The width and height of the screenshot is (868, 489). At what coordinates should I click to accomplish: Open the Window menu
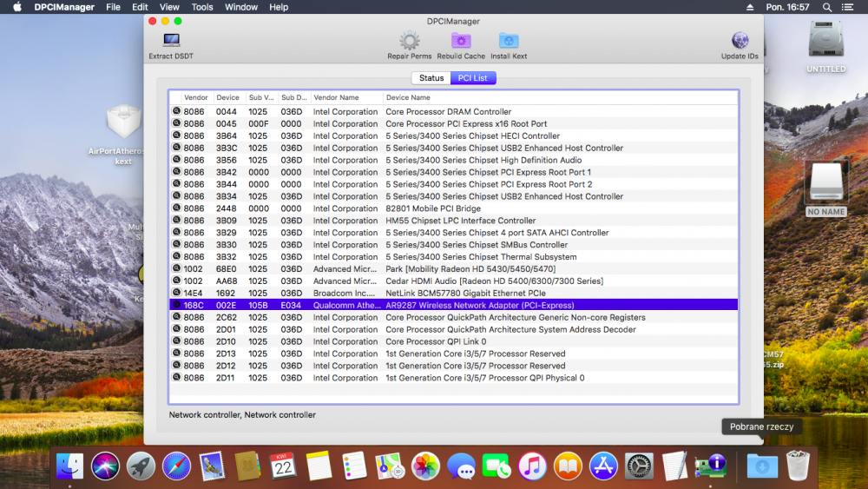pyautogui.click(x=240, y=7)
